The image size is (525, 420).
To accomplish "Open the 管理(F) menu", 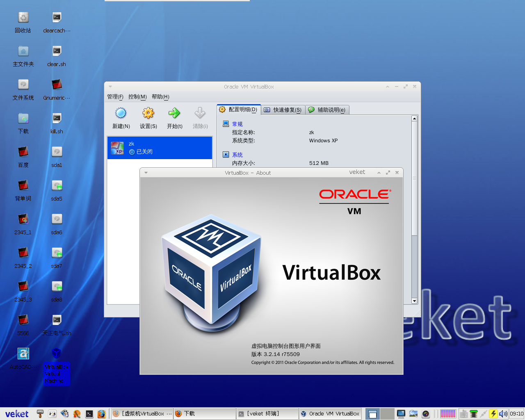I will click(x=115, y=97).
